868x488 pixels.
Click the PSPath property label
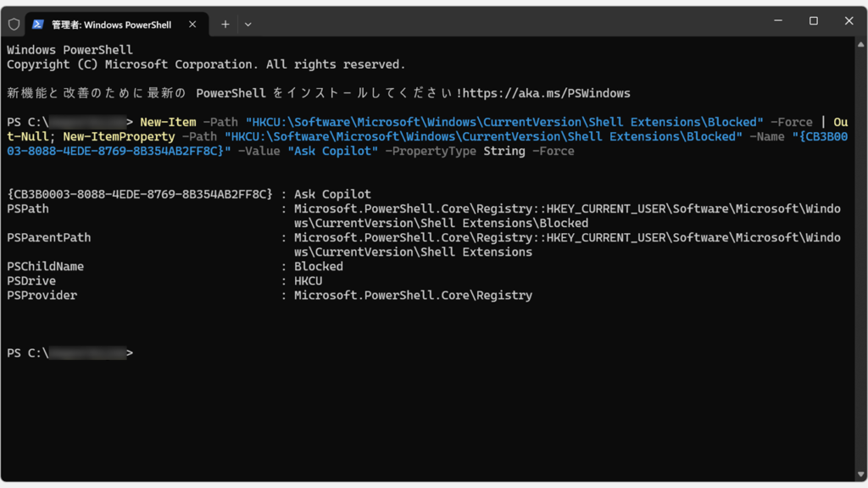(x=28, y=208)
